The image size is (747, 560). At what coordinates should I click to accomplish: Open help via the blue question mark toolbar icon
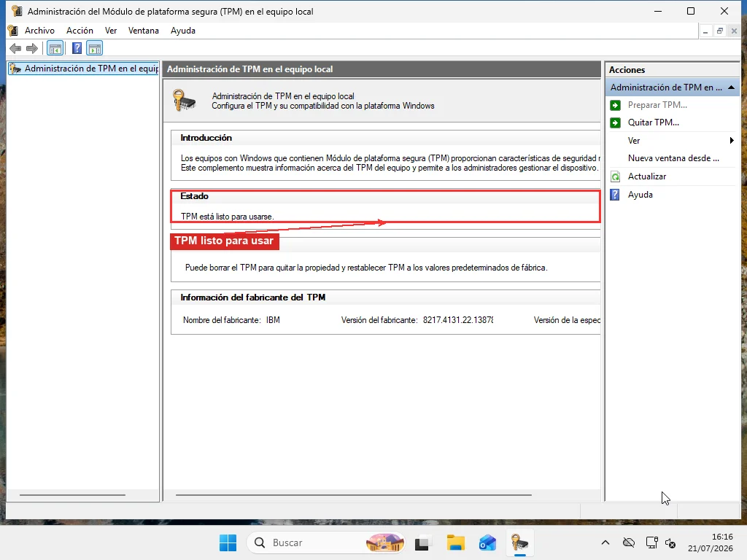(x=77, y=48)
